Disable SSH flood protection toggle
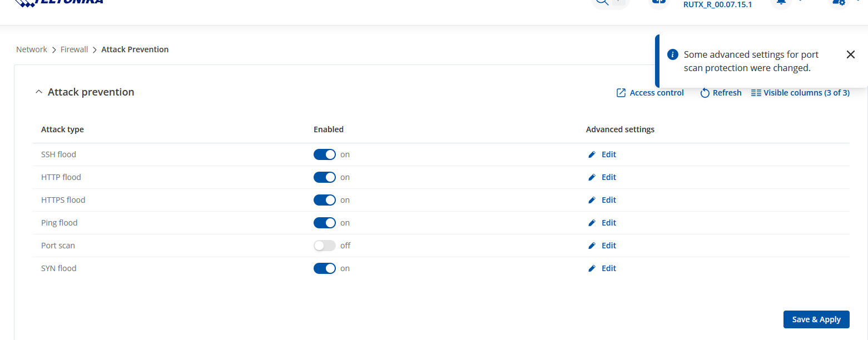Screen dimensions: 868x340 [325, 154]
